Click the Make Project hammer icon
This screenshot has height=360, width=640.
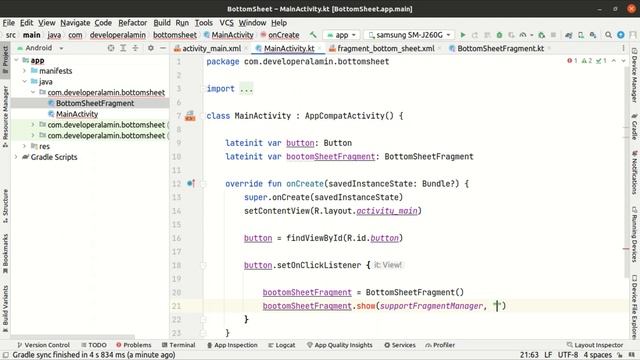(313, 35)
